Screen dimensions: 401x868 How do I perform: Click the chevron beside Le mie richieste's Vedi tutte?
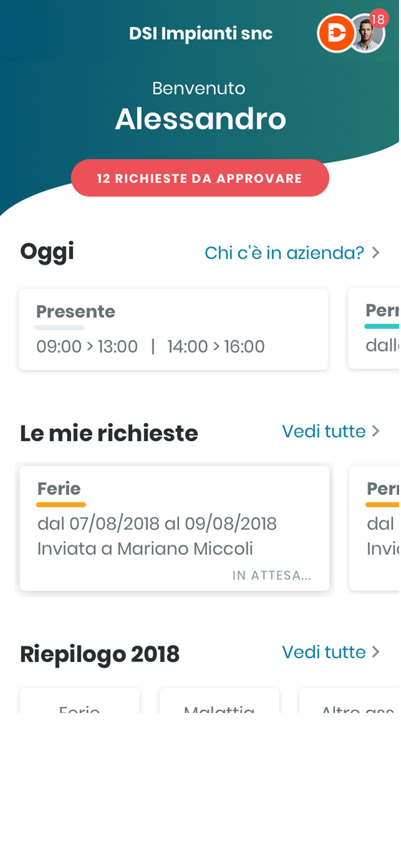coord(376,431)
